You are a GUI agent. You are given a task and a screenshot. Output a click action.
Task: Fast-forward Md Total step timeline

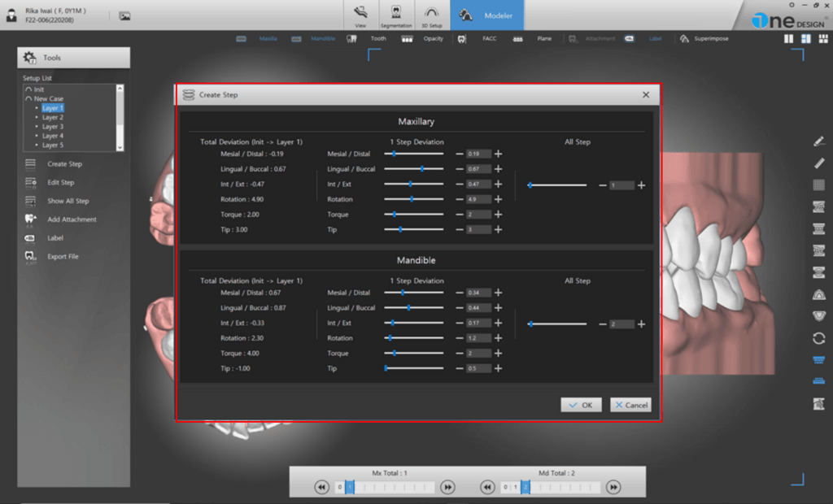tap(613, 487)
